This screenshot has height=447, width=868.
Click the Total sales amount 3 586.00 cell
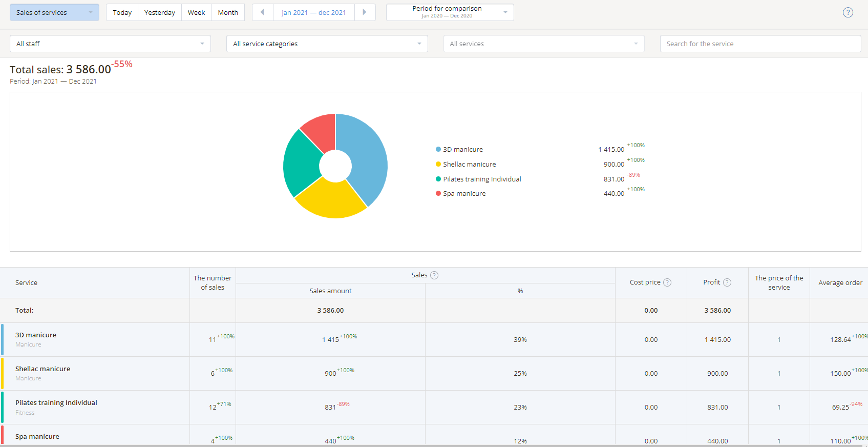330,310
